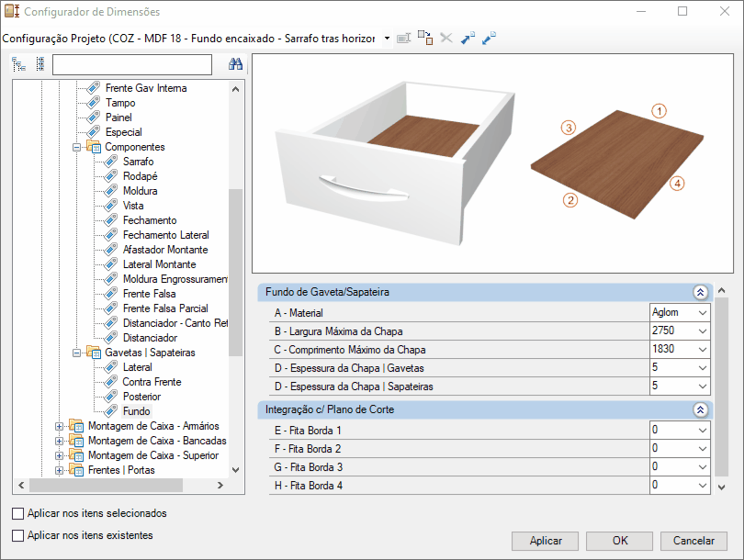The height and width of the screenshot is (560, 744).
Task: Click the properties panel scrollbar thumb
Action: [x=722, y=386]
